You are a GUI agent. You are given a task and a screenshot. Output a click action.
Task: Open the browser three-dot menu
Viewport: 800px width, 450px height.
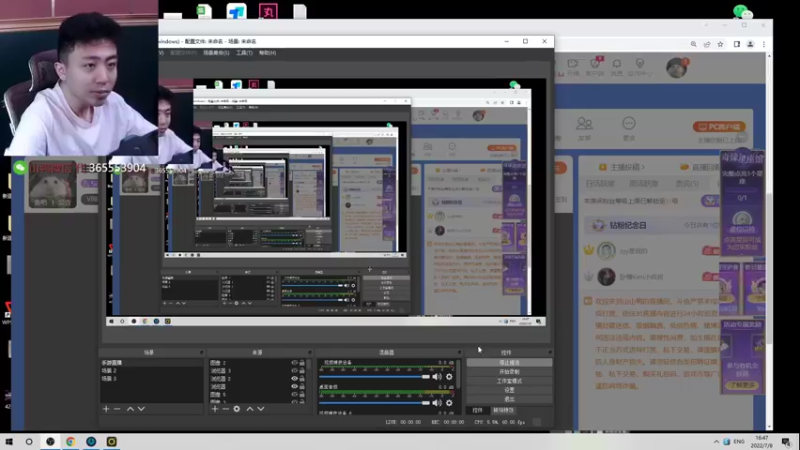[764, 44]
